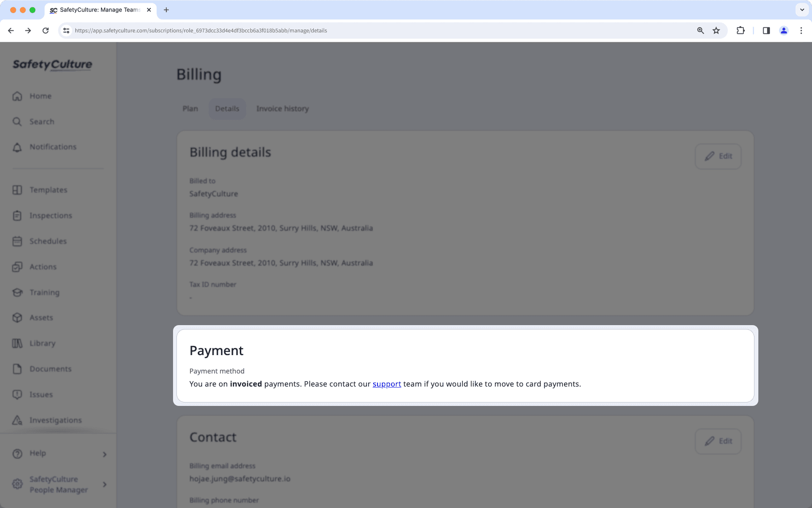This screenshot has height=508, width=812.
Task: Edit the Billing details
Action: click(x=718, y=156)
